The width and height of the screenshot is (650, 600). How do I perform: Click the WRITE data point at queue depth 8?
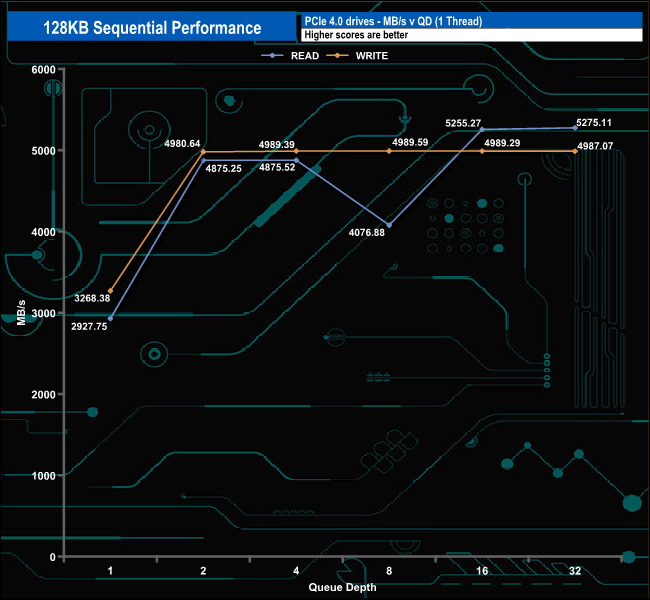coord(389,151)
